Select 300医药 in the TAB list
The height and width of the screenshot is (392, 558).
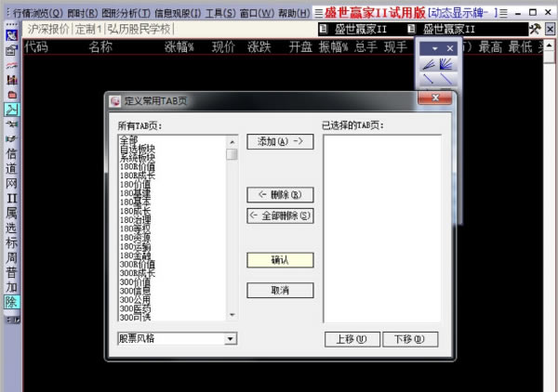pos(135,308)
